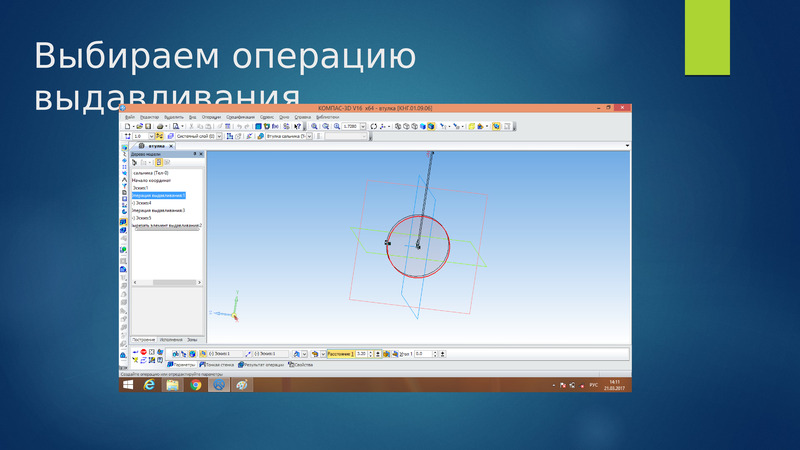This screenshot has width=800, height=450.
Task: Select the shaded rendering with edges icon
Action: pos(422,126)
